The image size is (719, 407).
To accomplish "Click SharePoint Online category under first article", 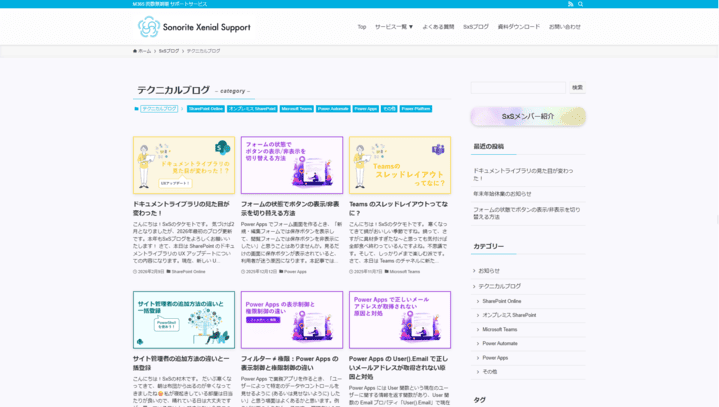I will [188, 271].
